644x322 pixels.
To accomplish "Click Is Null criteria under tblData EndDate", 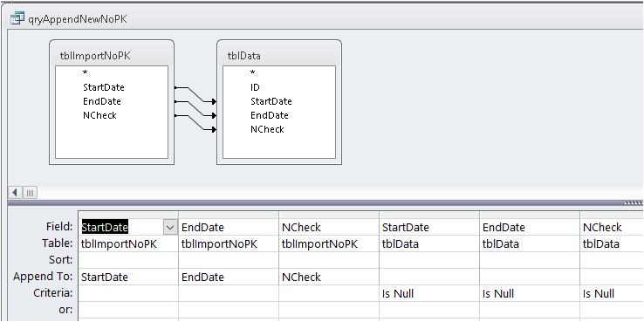I will coord(530,294).
